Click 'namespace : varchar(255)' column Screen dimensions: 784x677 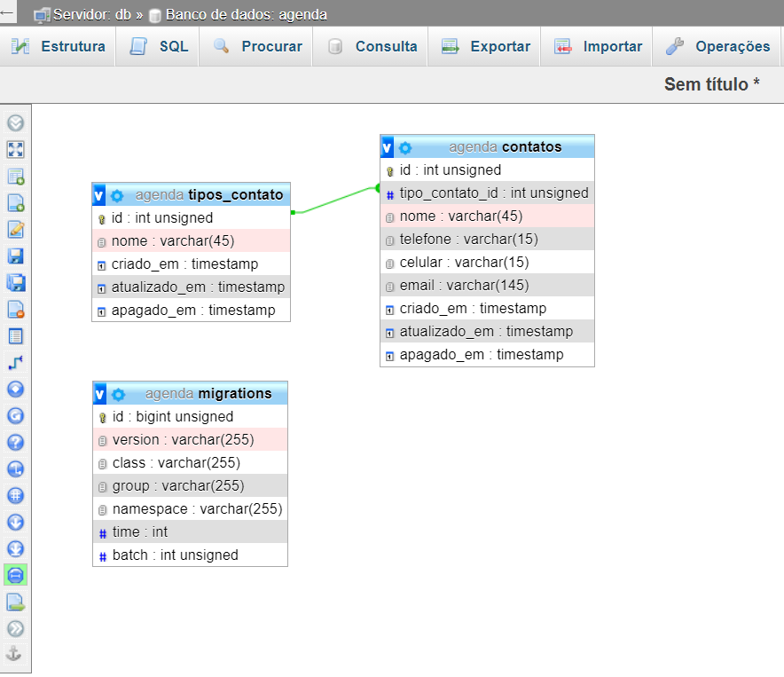tap(190, 508)
